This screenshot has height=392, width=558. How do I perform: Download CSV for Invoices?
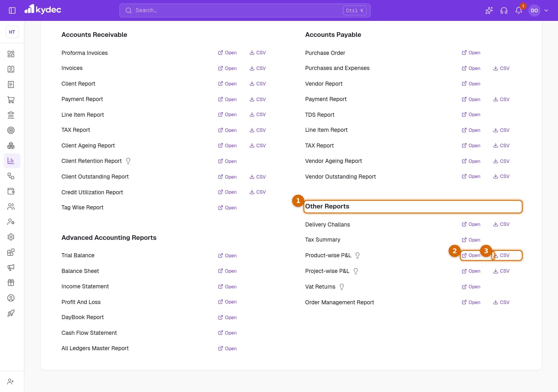tap(257, 69)
